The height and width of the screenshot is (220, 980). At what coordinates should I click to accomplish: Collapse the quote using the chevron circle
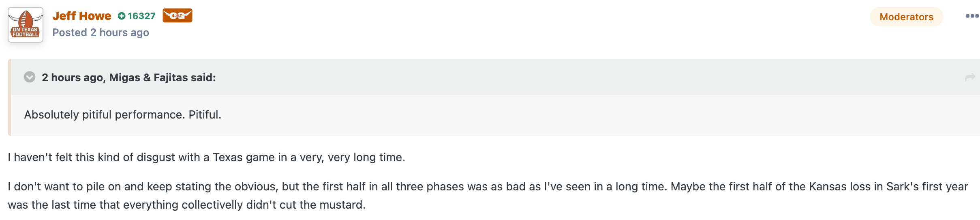click(30, 77)
